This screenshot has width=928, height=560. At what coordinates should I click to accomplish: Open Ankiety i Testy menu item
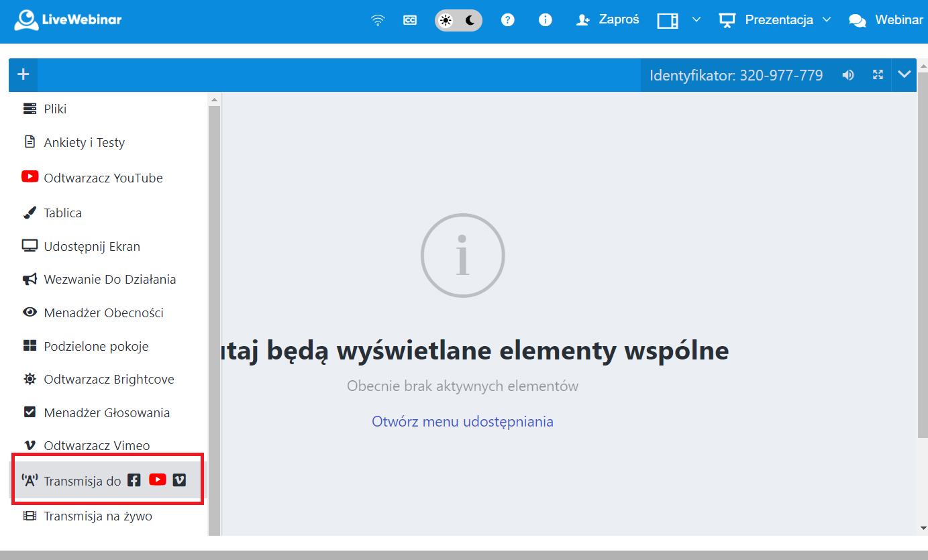pyautogui.click(x=83, y=142)
